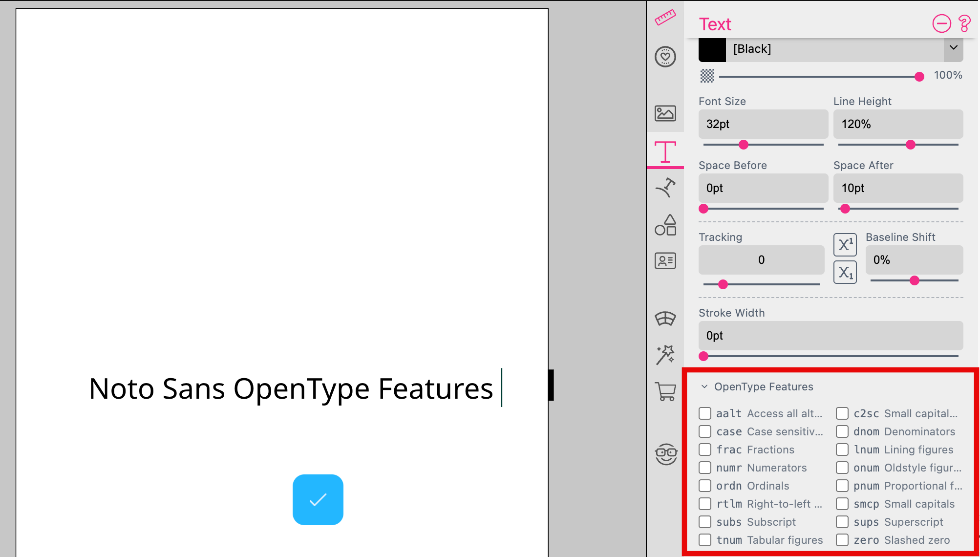Click the Baseline Shift slider handle
The width and height of the screenshot is (980, 557).
tap(915, 280)
